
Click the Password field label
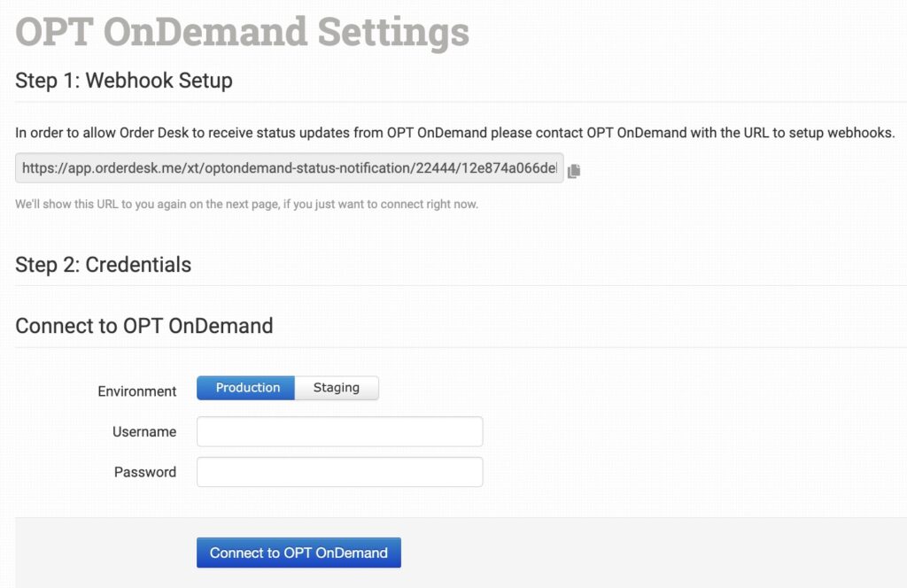point(145,472)
